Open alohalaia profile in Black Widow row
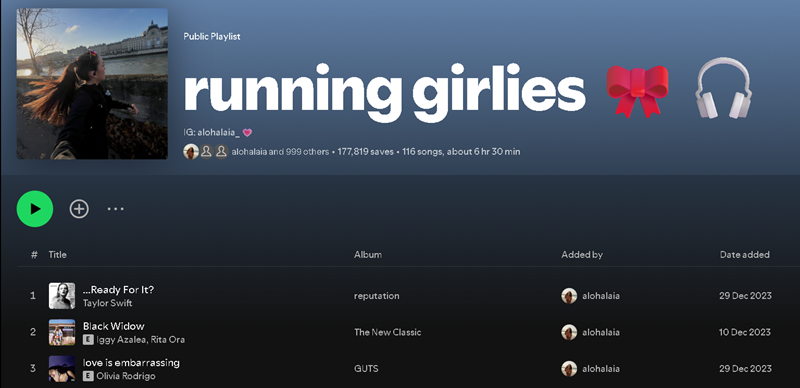Image resolution: width=800 pixels, height=388 pixels. (x=601, y=332)
